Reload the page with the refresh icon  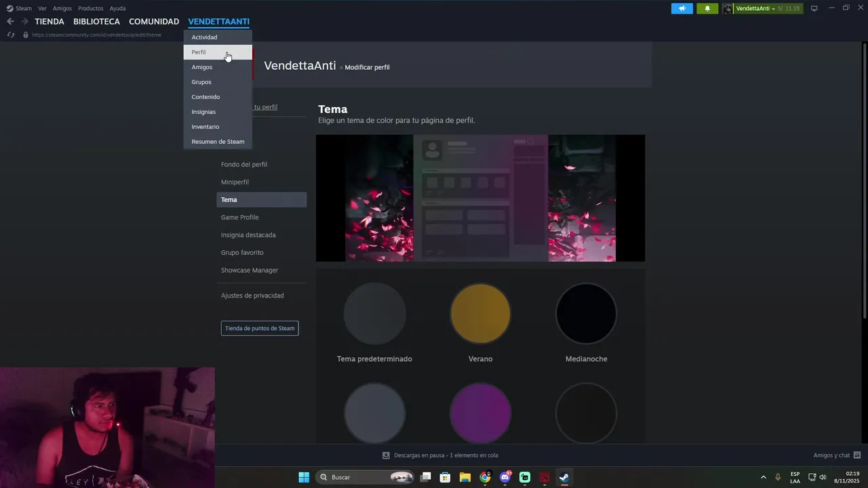pyautogui.click(x=11, y=35)
